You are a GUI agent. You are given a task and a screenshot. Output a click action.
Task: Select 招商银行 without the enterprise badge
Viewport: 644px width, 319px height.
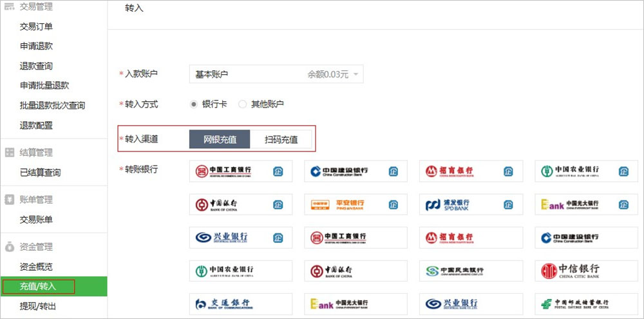click(471, 237)
